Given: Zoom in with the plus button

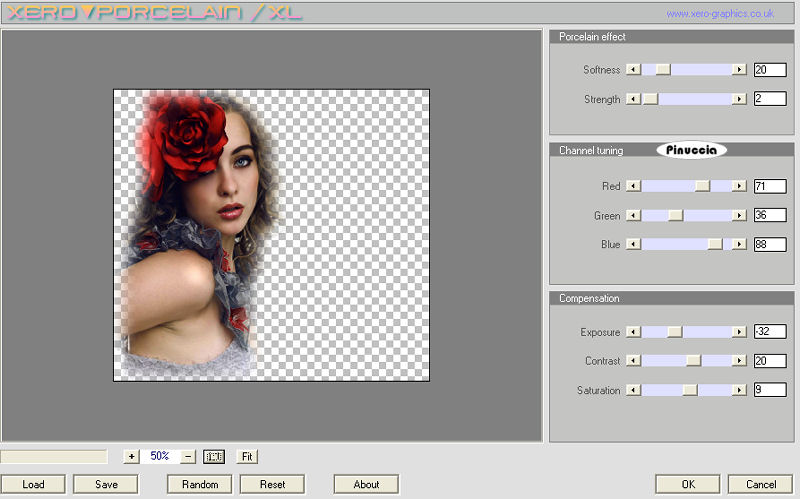Looking at the screenshot, I should coord(132,456).
